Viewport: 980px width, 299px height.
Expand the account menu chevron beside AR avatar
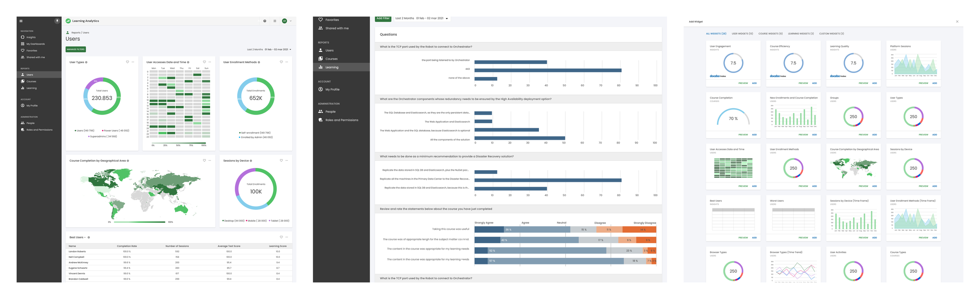pyautogui.click(x=290, y=21)
